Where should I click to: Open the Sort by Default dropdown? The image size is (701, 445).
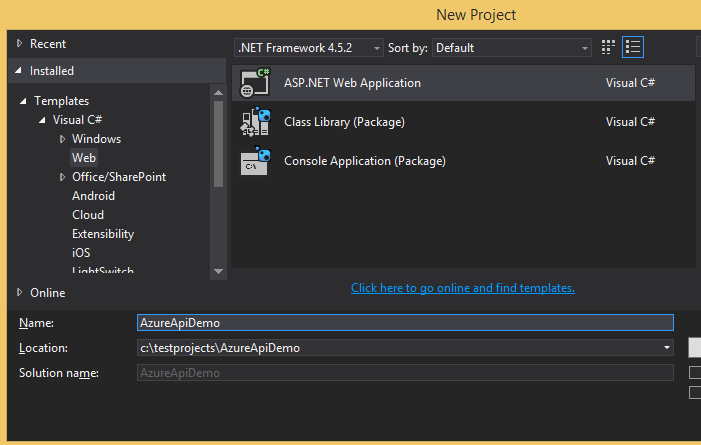pyautogui.click(x=511, y=48)
